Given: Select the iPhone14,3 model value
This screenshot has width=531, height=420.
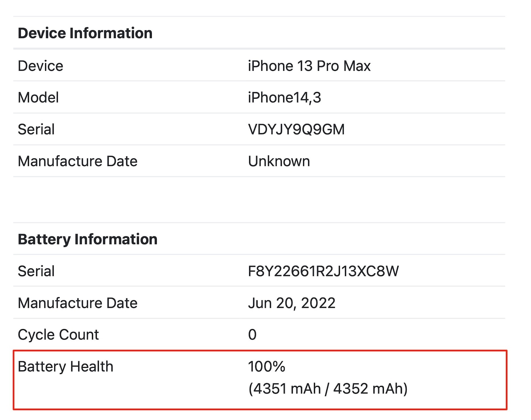Looking at the screenshot, I should [285, 97].
